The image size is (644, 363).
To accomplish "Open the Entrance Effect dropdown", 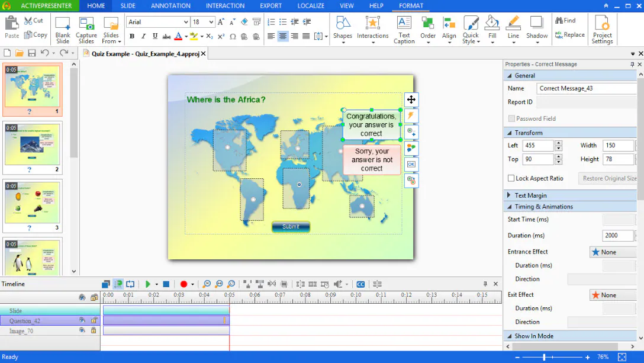I will (x=613, y=252).
